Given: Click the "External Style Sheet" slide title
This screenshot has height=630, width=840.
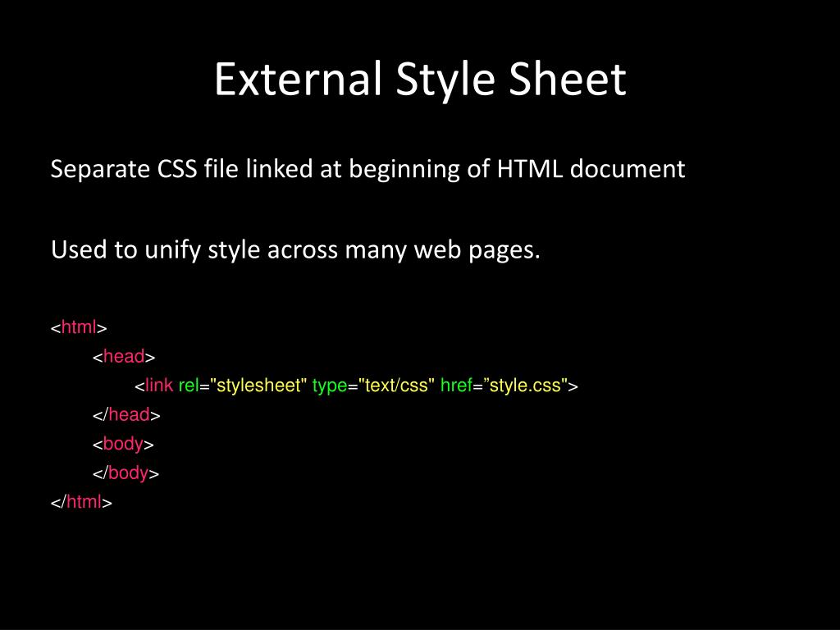Looking at the screenshot, I should 420,80.
